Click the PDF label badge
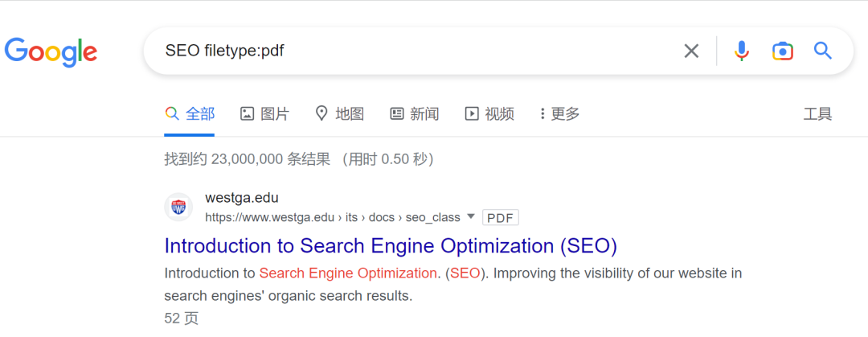868x337 pixels. tap(500, 217)
